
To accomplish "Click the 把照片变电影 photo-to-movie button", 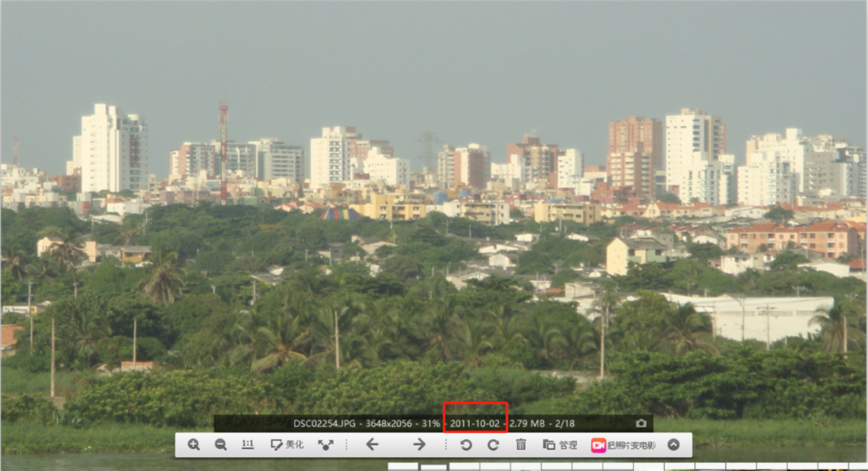I will point(624,444).
